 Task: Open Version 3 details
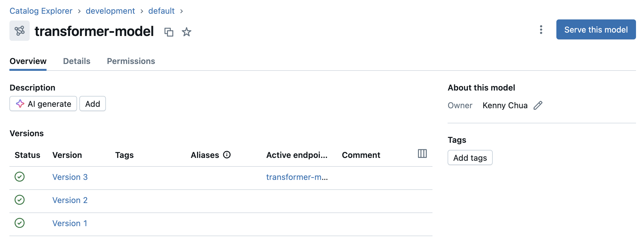(70, 177)
